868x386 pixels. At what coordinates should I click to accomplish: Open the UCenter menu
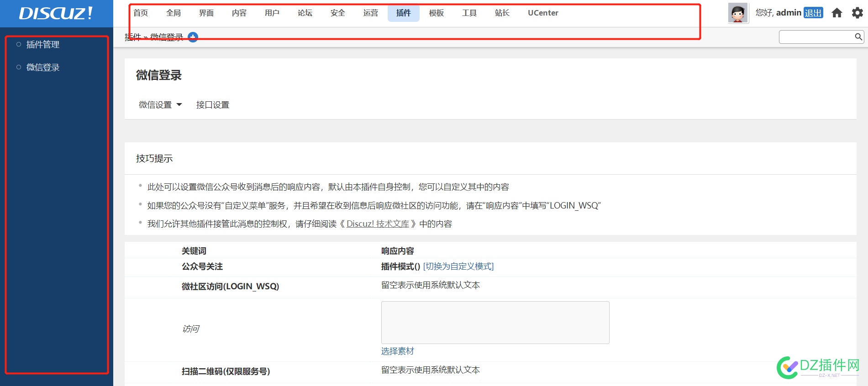point(543,13)
